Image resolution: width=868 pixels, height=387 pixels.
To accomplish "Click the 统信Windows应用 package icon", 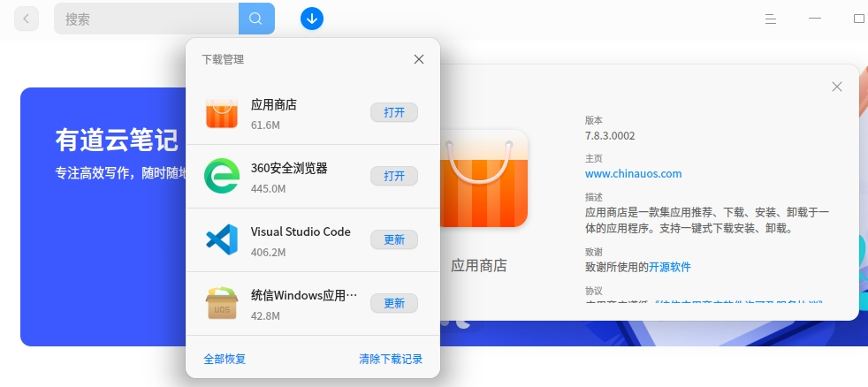I will pos(222,303).
